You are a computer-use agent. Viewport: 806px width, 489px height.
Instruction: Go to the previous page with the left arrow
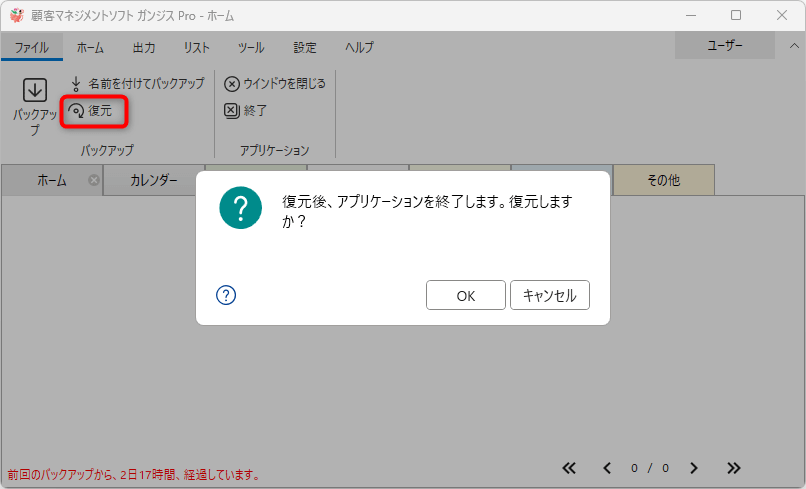point(607,468)
